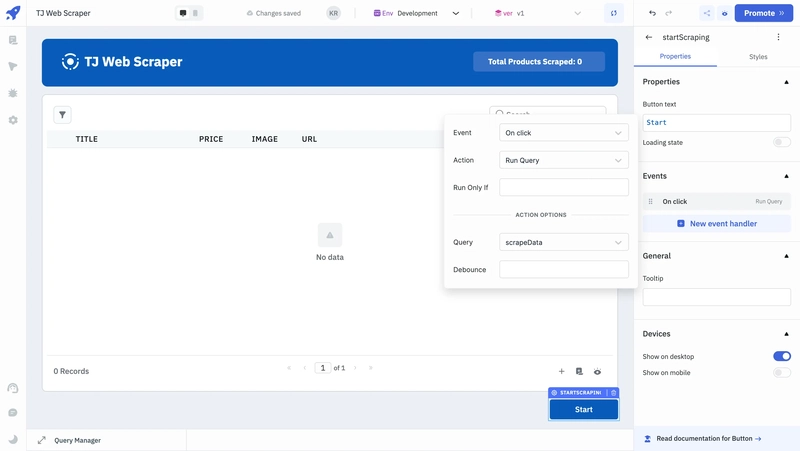Image resolution: width=800 pixels, height=451 pixels.
Task: Open the pages icon in the left sidebar
Action: (13, 40)
